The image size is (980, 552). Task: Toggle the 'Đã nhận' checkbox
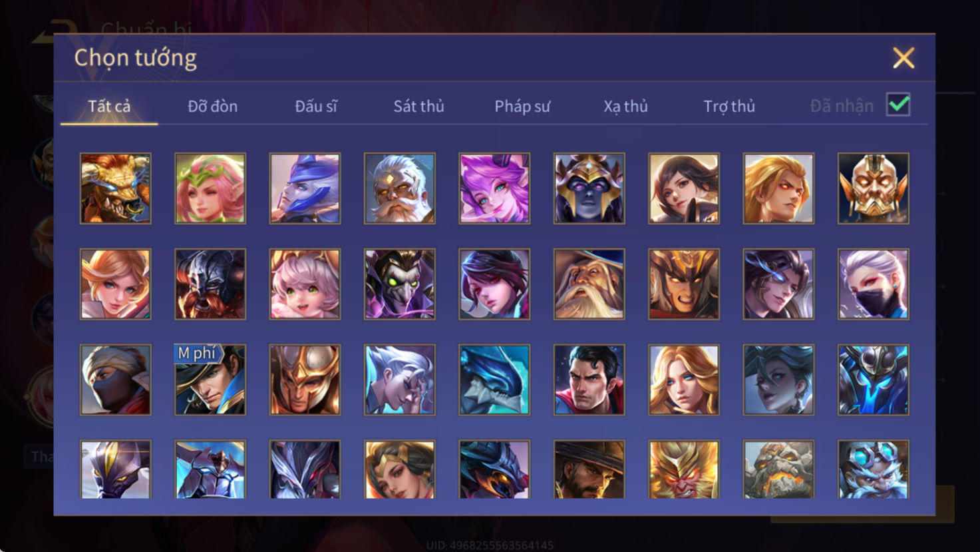[x=898, y=105]
